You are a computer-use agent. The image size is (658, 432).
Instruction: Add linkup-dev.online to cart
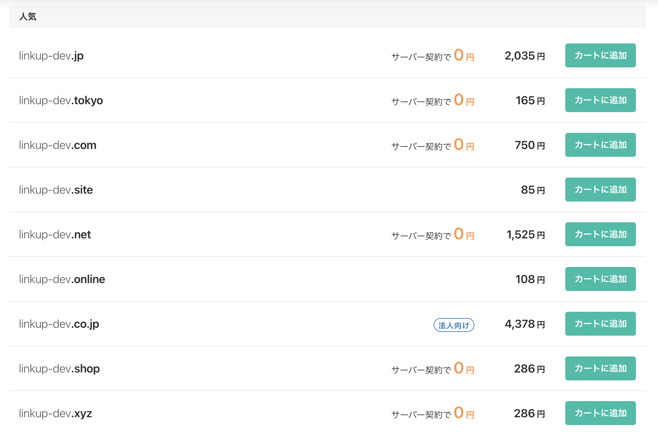point(600,279)
